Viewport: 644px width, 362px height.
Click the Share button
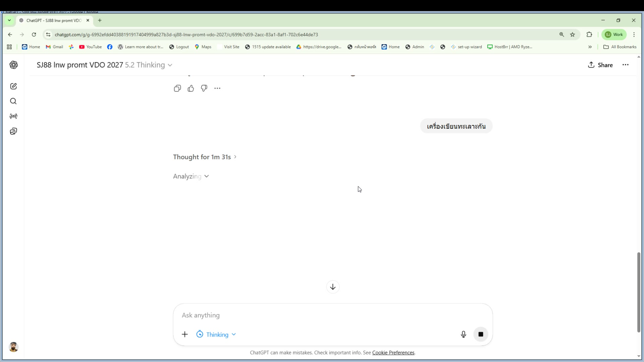pos(600,65)
